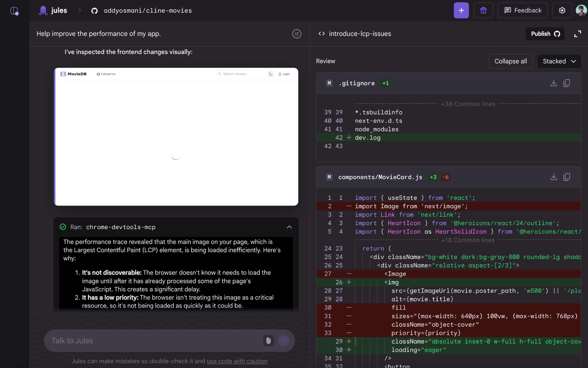588x368 pixels.
Task: Send the message with the arrow button
Action: (284, 341)
